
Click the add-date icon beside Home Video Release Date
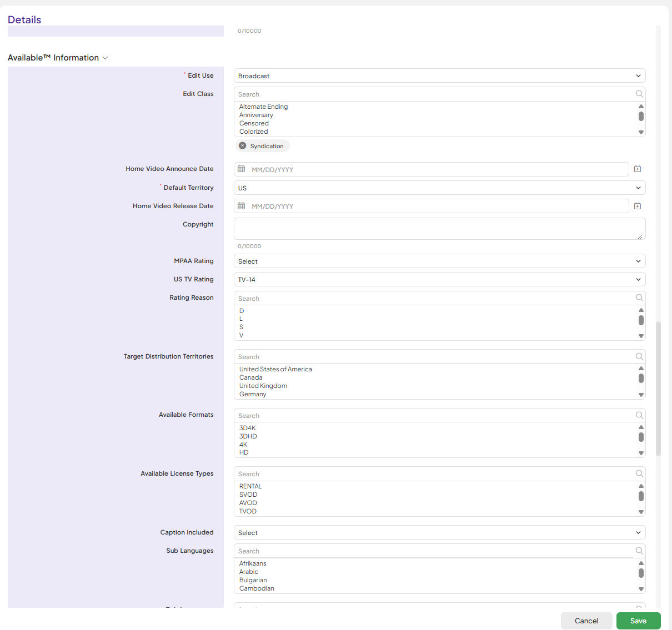point(638,206)
